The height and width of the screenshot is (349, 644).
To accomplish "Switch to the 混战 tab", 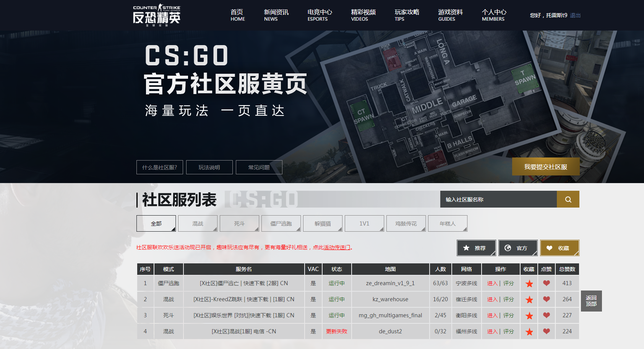I will 198,223.
